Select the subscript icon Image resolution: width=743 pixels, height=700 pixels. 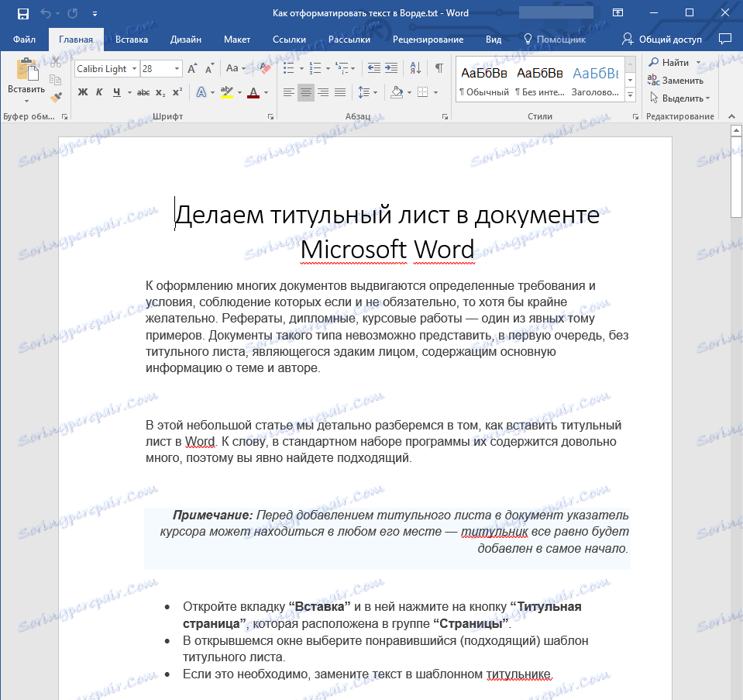tap(160, 92)
